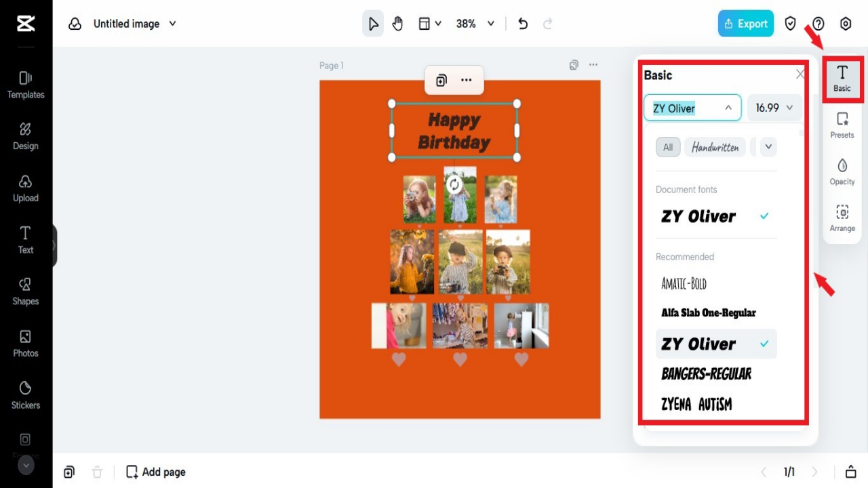The height and width of the screenshot is (488, 868).
Task: Toggle the All fonts filter
Action: [667, 146]
